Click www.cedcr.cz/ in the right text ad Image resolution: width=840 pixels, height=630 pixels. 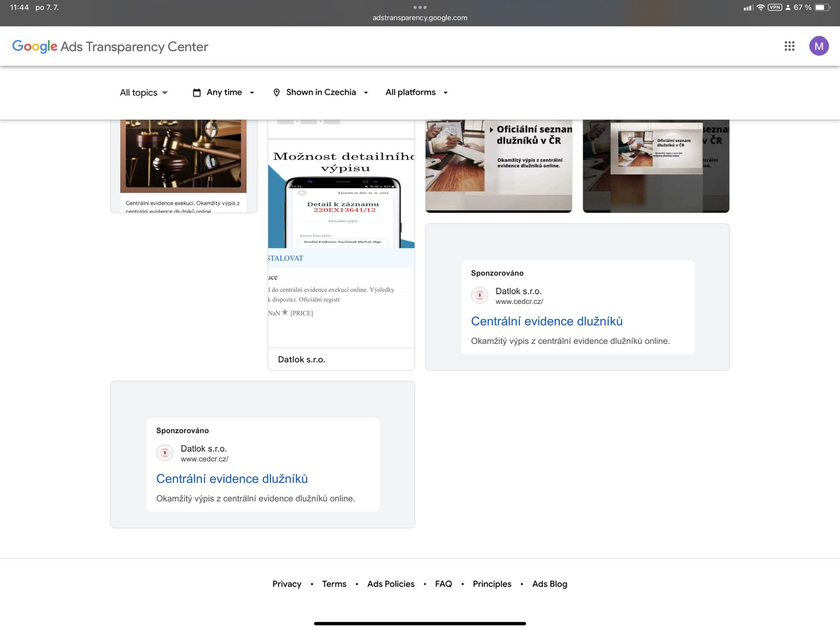pos(519,301)
